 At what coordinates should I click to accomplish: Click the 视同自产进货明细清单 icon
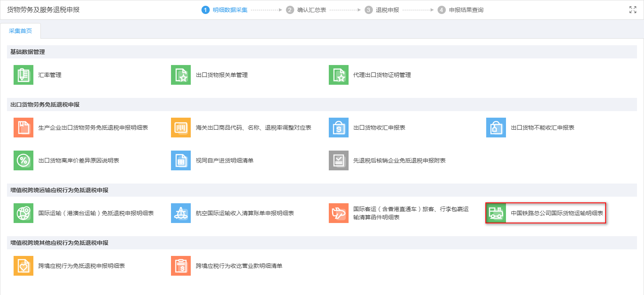(181, 160)
